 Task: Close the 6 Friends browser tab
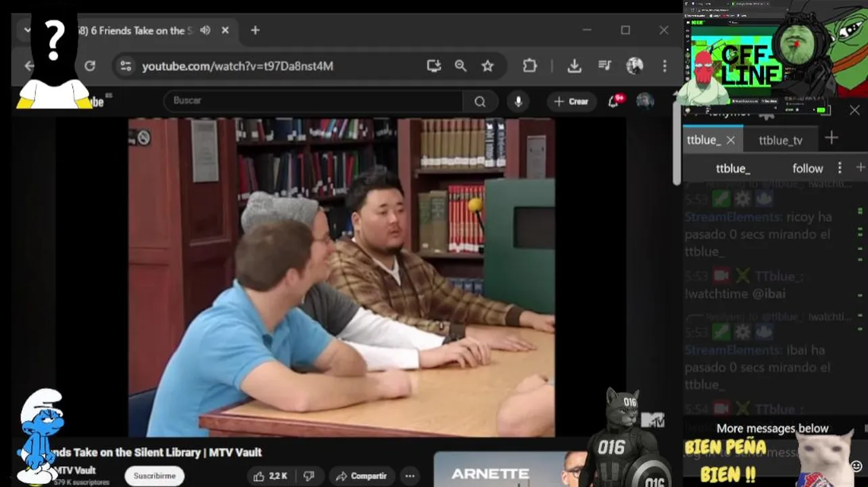tap(225, 30)
